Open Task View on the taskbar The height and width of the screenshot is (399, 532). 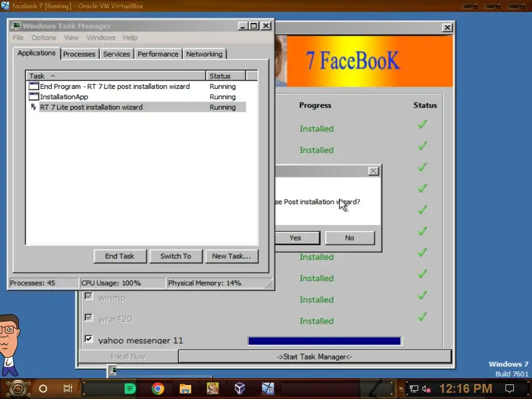pyautogui.click(x=68, y=389)
